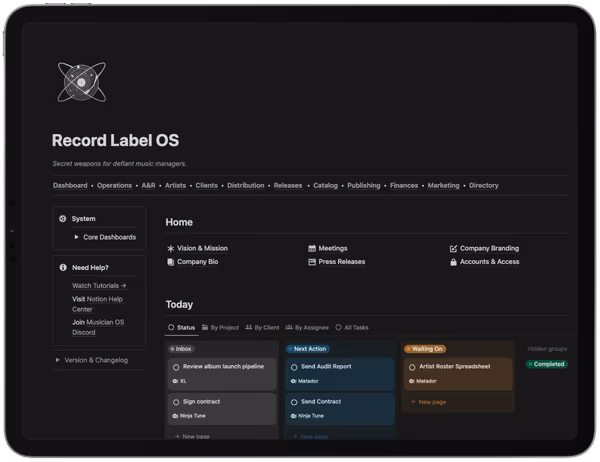The width and height of the screenshot is (600, 462).
Task: Open the Meetings page link
Action: point(333,248)
